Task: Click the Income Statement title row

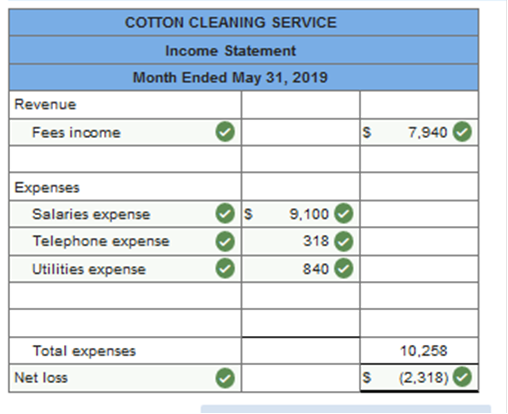Action: pos(244,50)
